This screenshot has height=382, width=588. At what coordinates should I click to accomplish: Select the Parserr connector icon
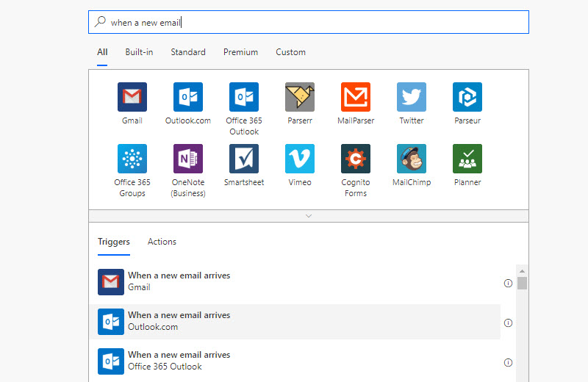300,97
